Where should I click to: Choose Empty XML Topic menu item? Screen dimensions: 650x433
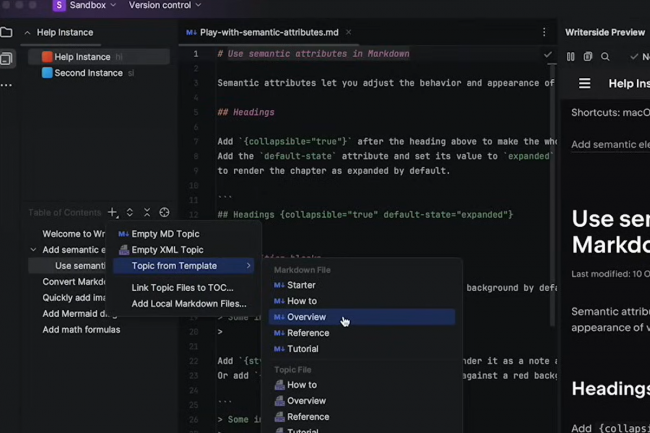tap(184, 250)
